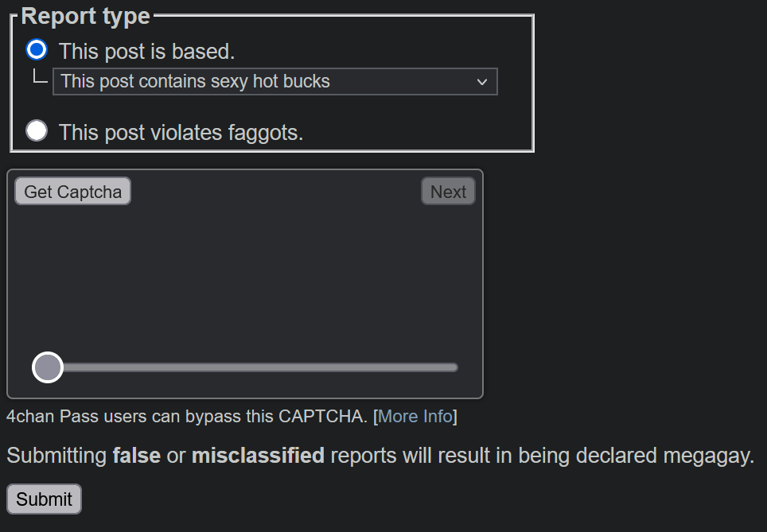Click the empty captcha image area

[244, 276]
